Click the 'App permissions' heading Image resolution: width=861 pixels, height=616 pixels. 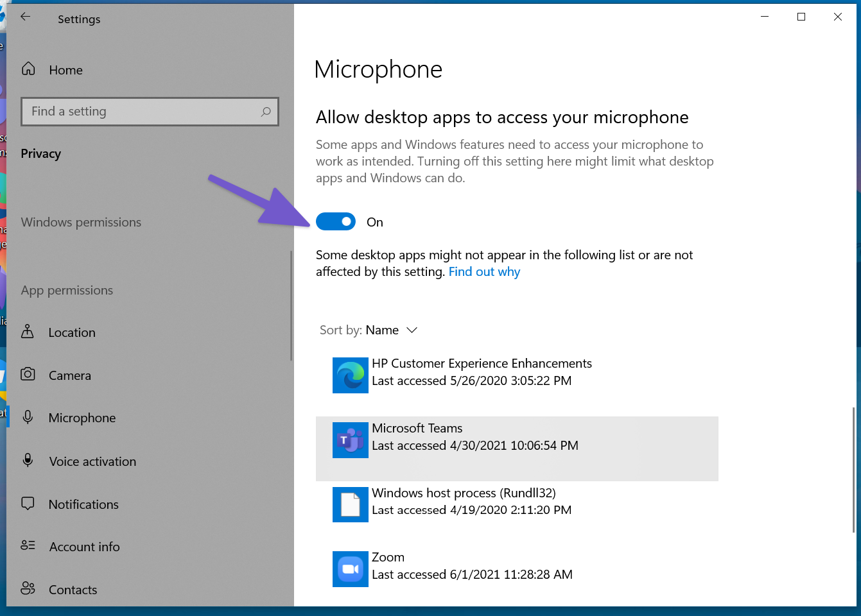click(67, 290)
